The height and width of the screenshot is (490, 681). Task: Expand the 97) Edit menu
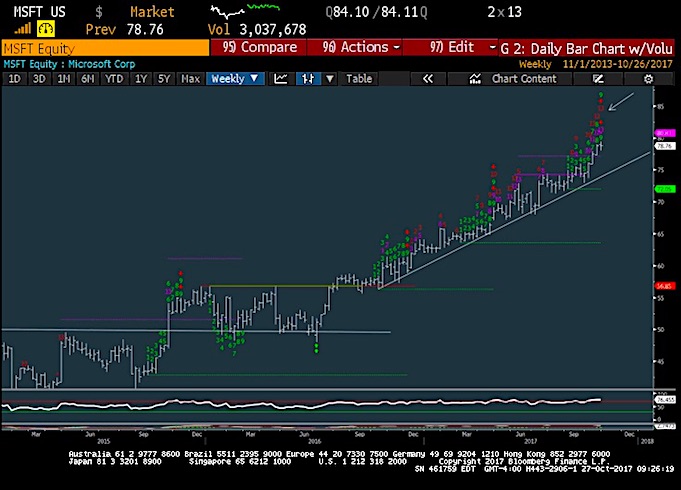[451, 47]
